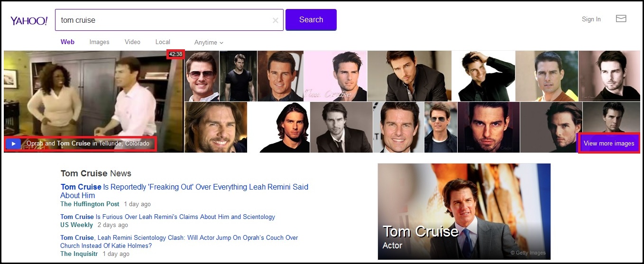644x264 pixels.
Task: Select the Web tab
Action: [x=67, y=42]
